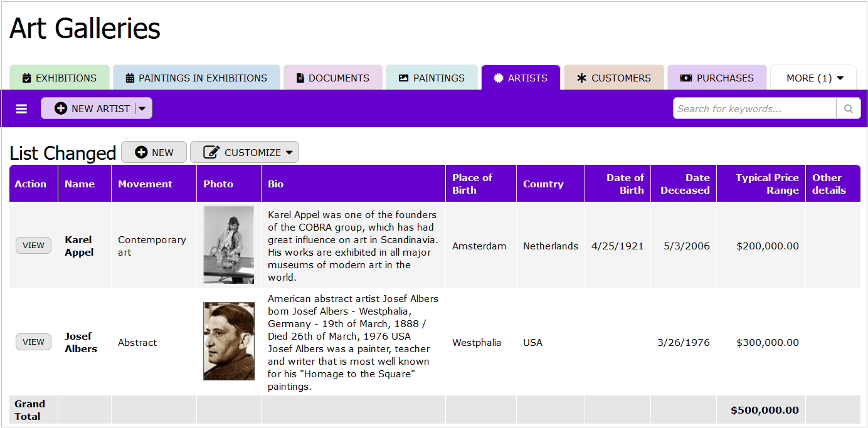This screenshot has width=868, height=428.
Task: Click the Customers asterisk icon
Action: point(581,78)
